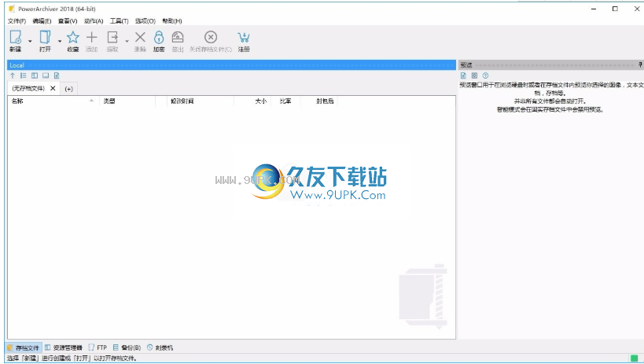Switch to the 备份(B) bottom tab

[x=127, y=347]
